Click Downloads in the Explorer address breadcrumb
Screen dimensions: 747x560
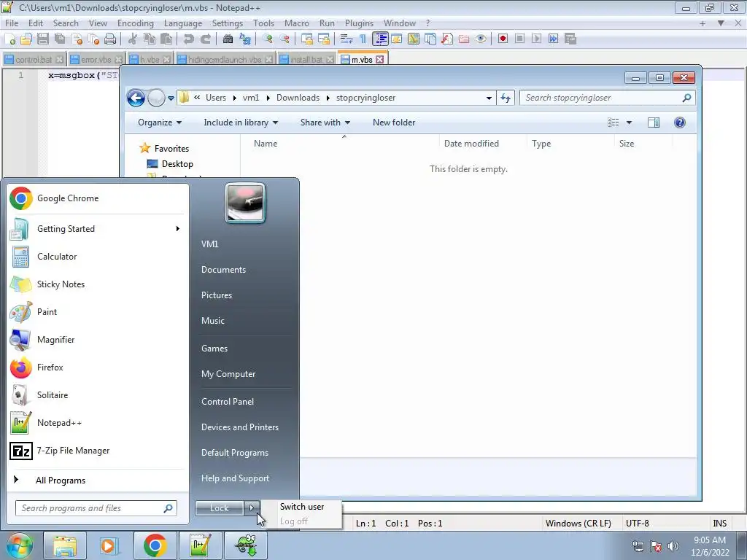click(298, 98)
